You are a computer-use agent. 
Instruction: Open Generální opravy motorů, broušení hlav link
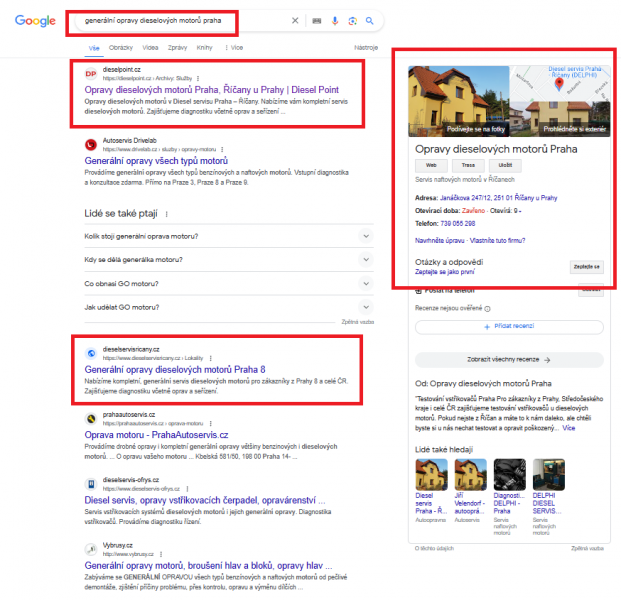[208, 566]
